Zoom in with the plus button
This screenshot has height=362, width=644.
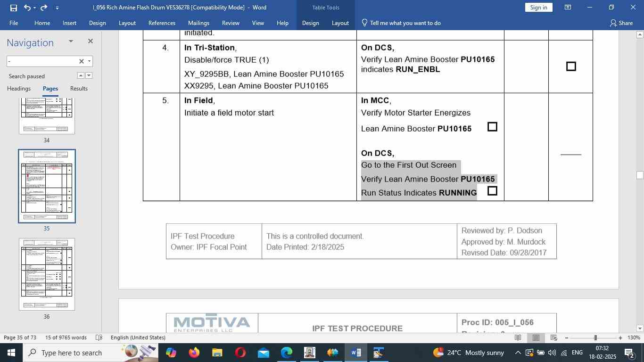620,337
